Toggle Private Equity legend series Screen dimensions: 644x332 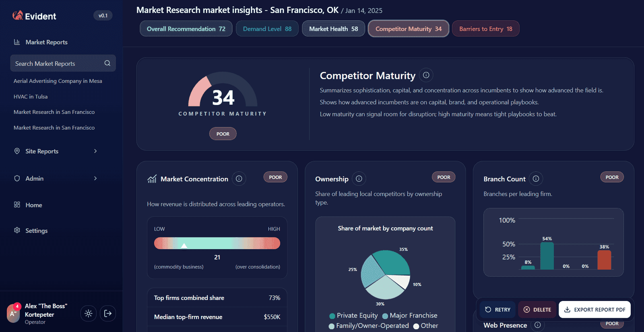coord(353,316)
